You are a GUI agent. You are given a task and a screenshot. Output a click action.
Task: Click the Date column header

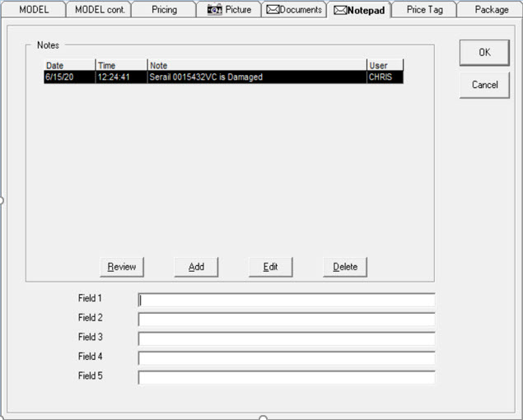coord(69,65)
